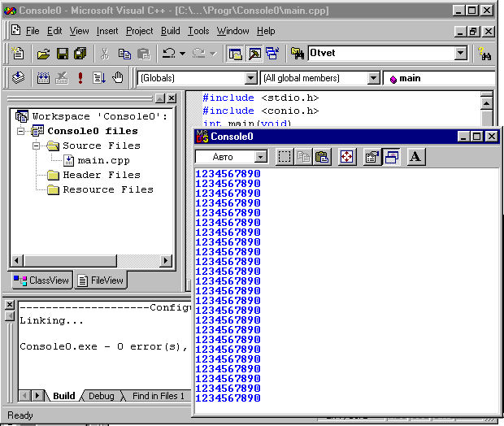Open the Insert menu

(x=107, y=31)
